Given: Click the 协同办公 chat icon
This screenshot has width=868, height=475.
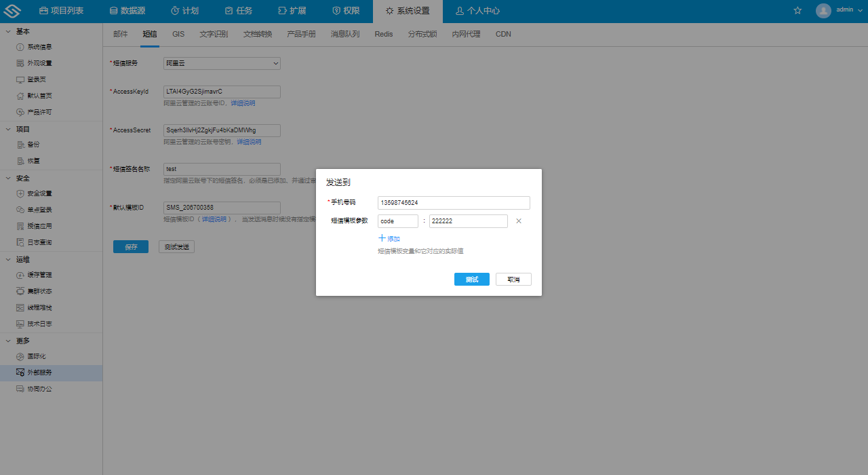Looking at the screenshot, I should point(20,389).
